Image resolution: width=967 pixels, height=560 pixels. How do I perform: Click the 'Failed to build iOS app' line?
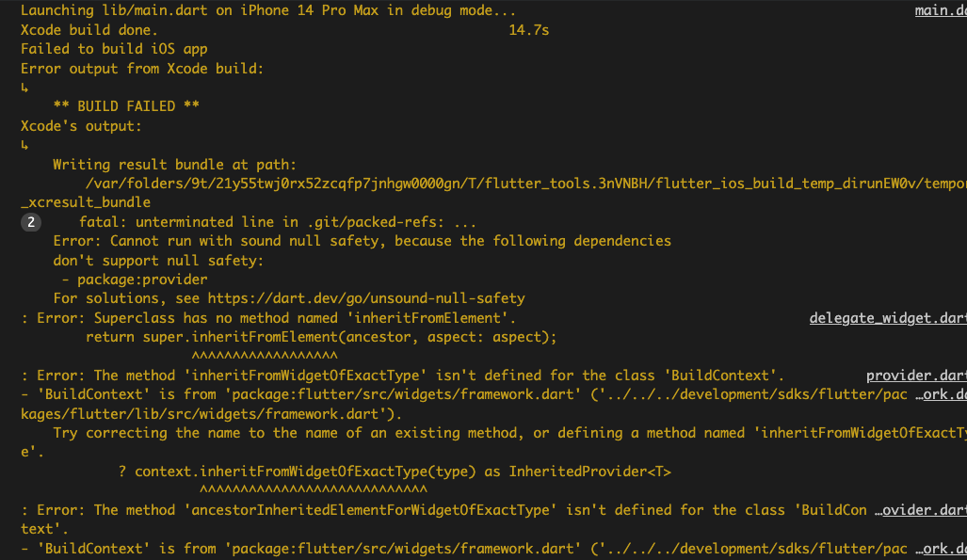click(114, 49)
